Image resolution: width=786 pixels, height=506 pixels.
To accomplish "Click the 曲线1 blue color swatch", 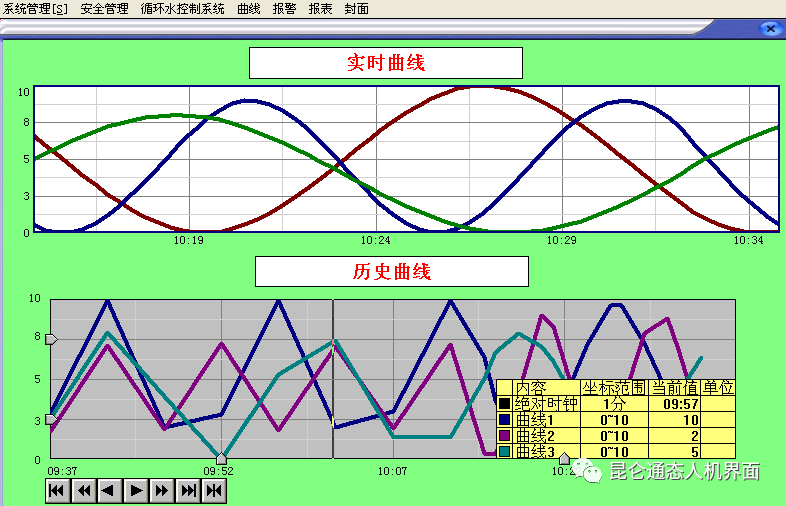I will click(505, 420).
